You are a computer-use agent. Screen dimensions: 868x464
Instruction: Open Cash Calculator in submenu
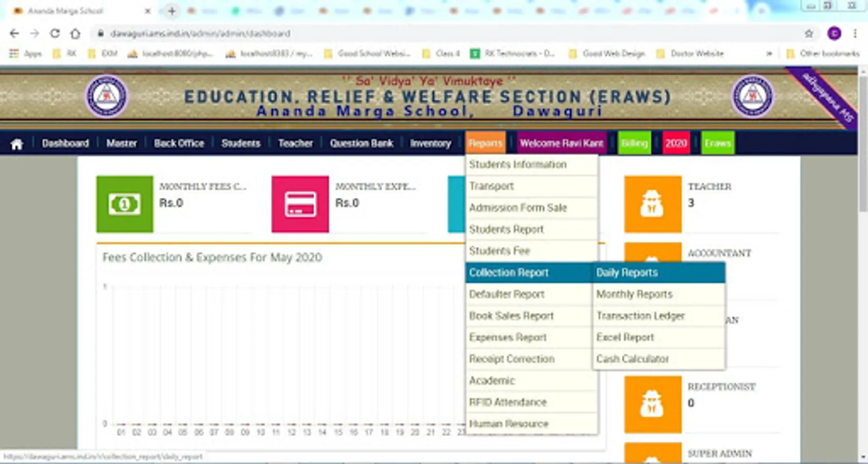tap(659, 359)
